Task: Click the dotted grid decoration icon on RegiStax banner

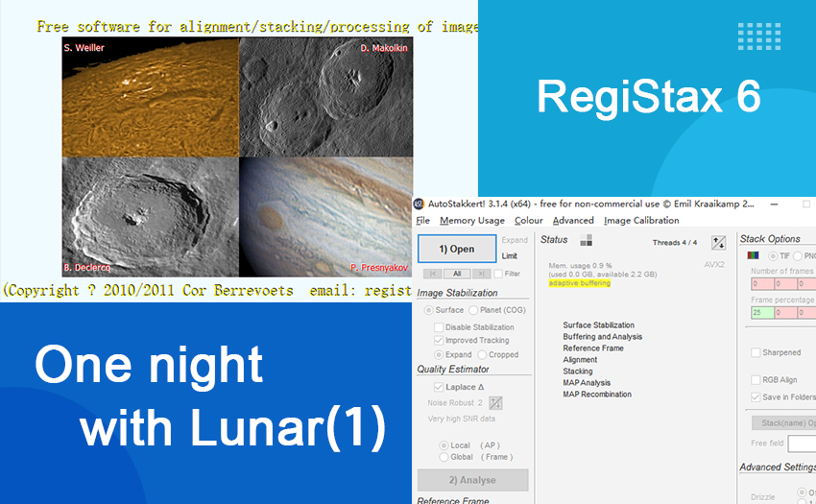Action: [759, 36]
